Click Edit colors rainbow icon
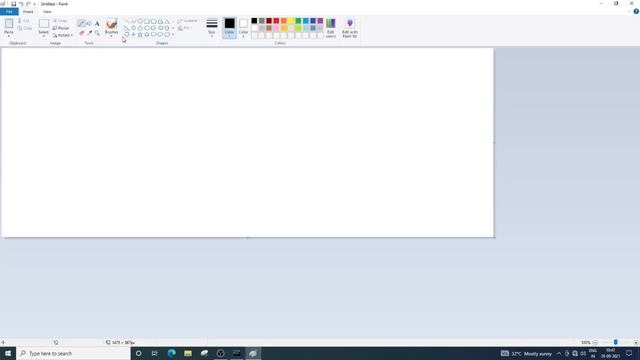Screen dimensions: 640x360 pyautogui.click(x=331, y=23)
